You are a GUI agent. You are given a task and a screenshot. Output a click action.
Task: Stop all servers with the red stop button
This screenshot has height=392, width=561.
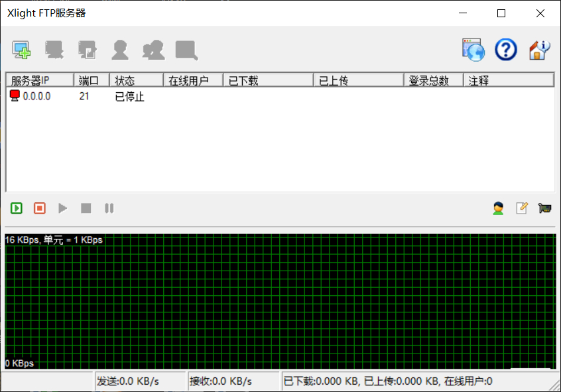point(40,208)
